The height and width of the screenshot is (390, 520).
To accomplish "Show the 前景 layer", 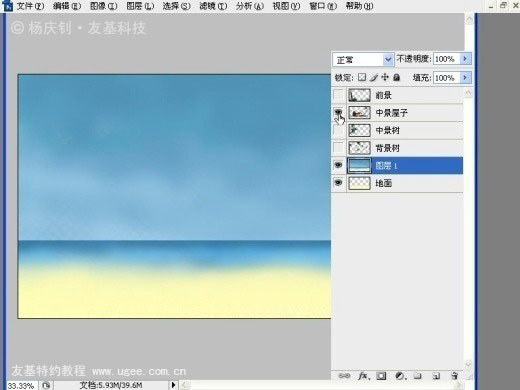I will pos(338,95).
